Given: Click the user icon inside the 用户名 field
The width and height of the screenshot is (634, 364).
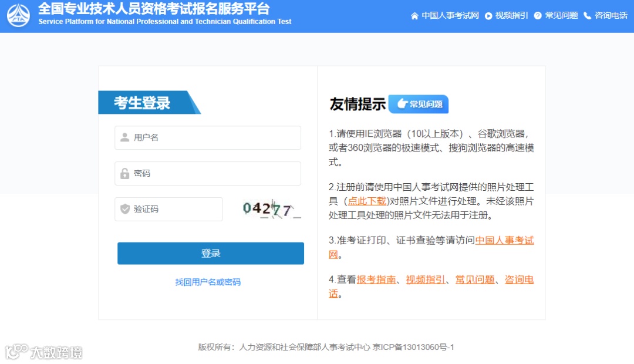Looking at the screenshot, I should (x=126, y=137).
